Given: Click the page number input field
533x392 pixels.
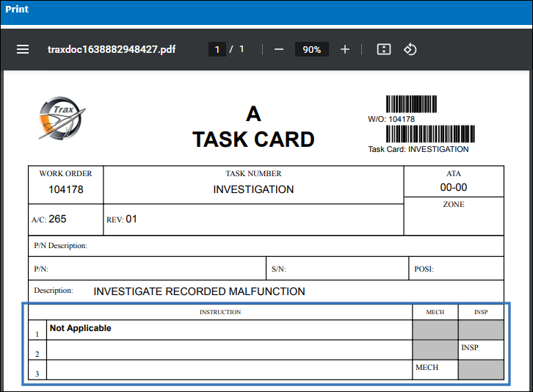Looking at the screenshot, I should [217, 50].
